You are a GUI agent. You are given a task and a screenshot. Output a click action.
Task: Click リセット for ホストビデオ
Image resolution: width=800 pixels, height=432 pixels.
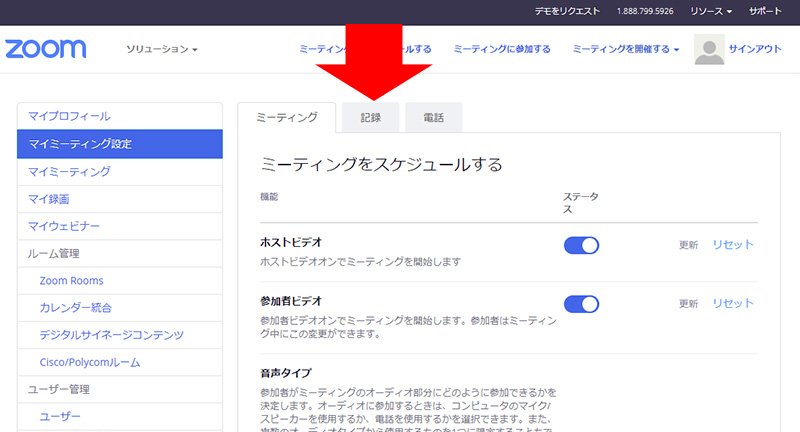coord(733,245)
